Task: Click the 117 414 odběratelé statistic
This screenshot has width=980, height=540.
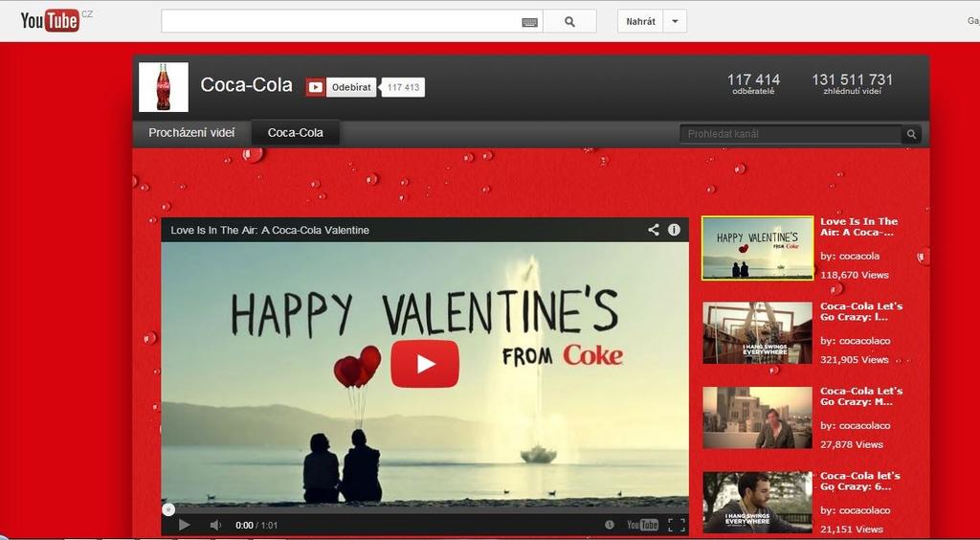Action: [753, 83]
